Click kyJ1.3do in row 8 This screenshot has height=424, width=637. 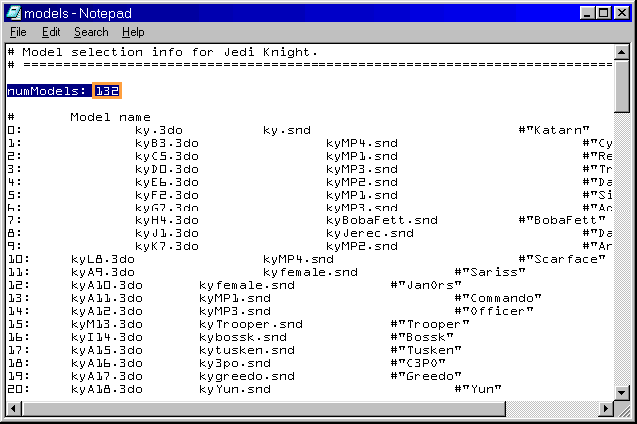pos(167,233)
